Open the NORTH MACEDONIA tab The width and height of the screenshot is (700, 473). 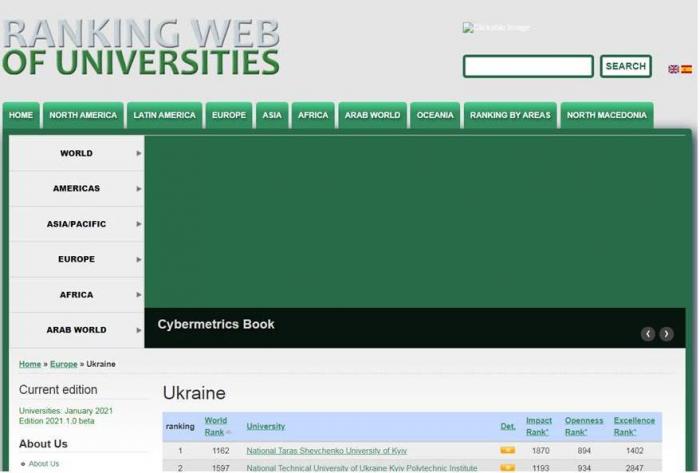tap(607, 115)
